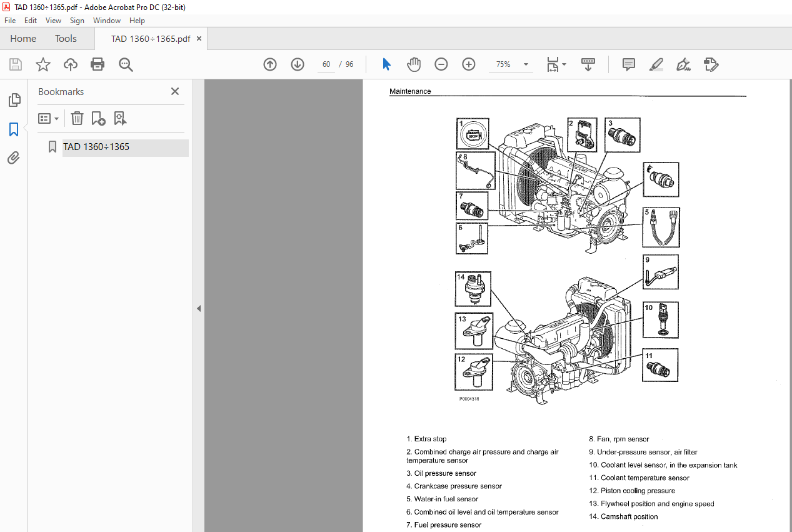Open the bookmarks options list menu
This screenshot has width=792, height=532.
pyautogui.click(x=48, y=118)
